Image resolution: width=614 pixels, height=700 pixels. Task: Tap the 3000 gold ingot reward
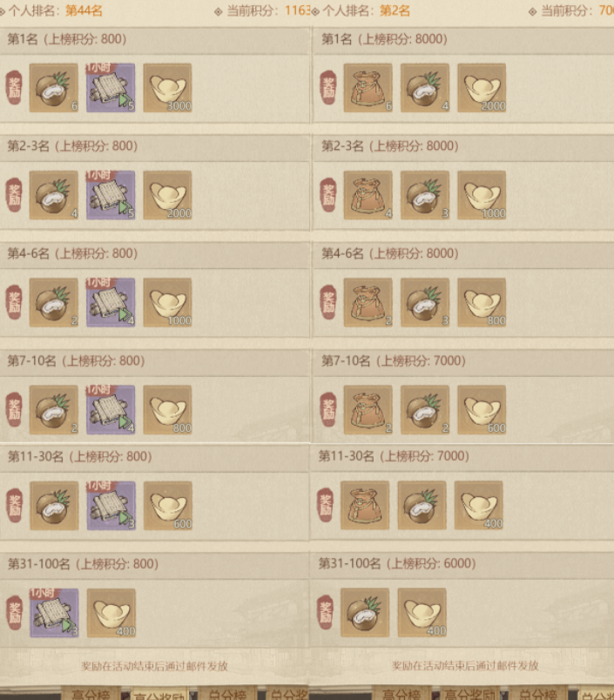(167, 87)
